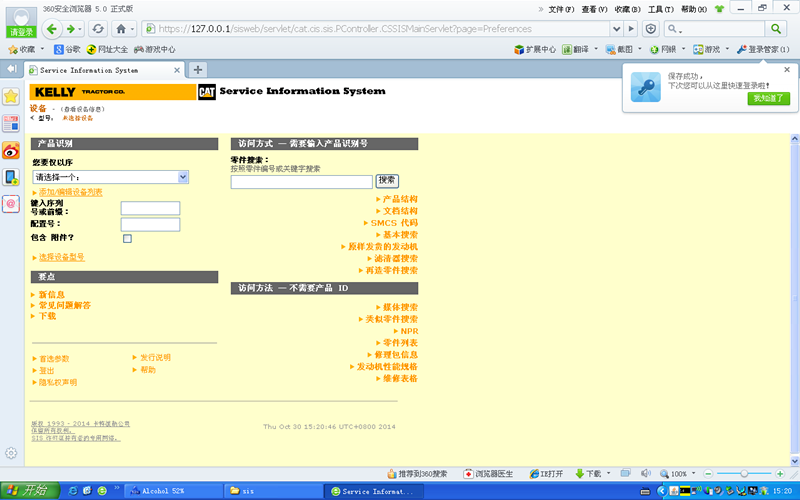Viewport: 800px width, 500px height.
Task: Click the browser forward arrow button
Action: point(71,29)
